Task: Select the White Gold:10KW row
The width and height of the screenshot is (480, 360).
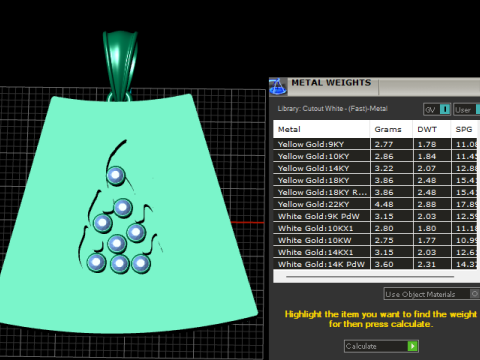Action: pyautogui.click(x=375, y=240)
